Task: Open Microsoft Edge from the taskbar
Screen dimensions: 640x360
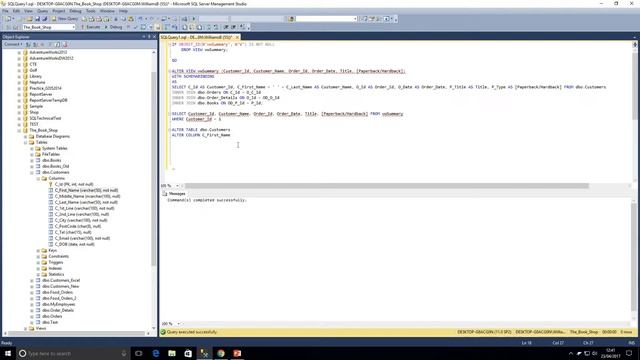Action: [156, 353]
